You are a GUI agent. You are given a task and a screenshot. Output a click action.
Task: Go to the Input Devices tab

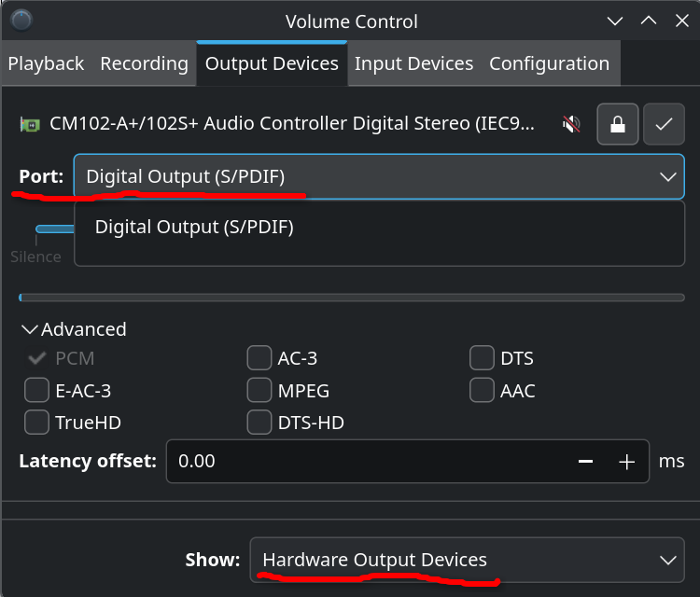413,63
